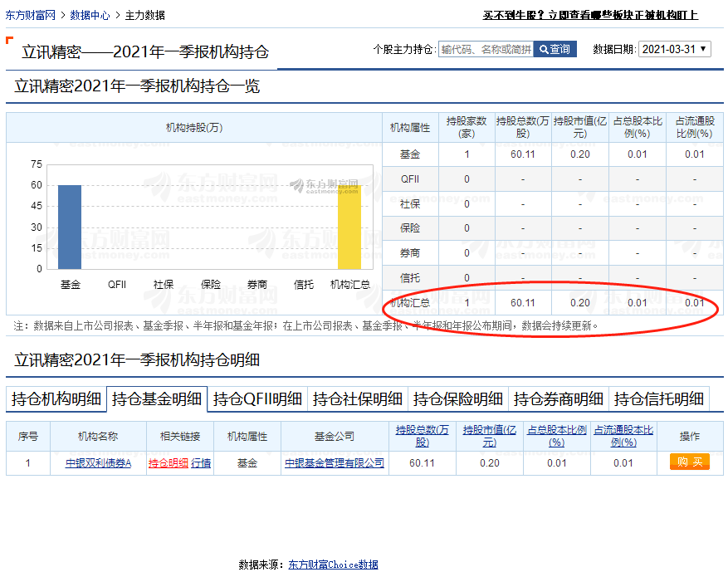
Task: Click the QFII row label in summary table
Action: (410, 179)
